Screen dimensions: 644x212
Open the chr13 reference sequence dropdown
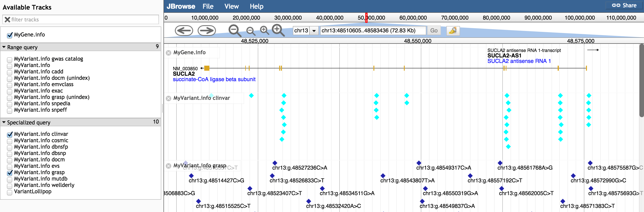pyautogui.click(x=314, y=31)
